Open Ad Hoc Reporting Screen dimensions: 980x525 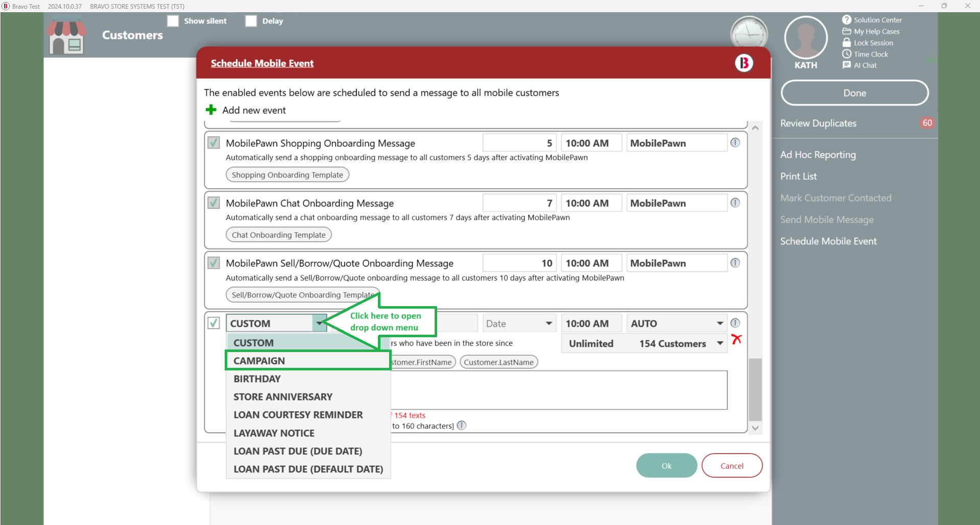point(818,155)
